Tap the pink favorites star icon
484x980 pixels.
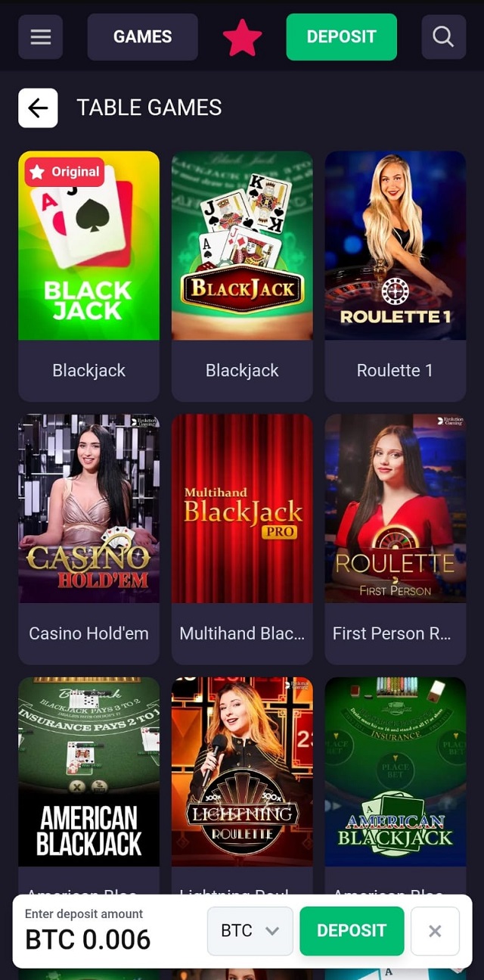242,38
